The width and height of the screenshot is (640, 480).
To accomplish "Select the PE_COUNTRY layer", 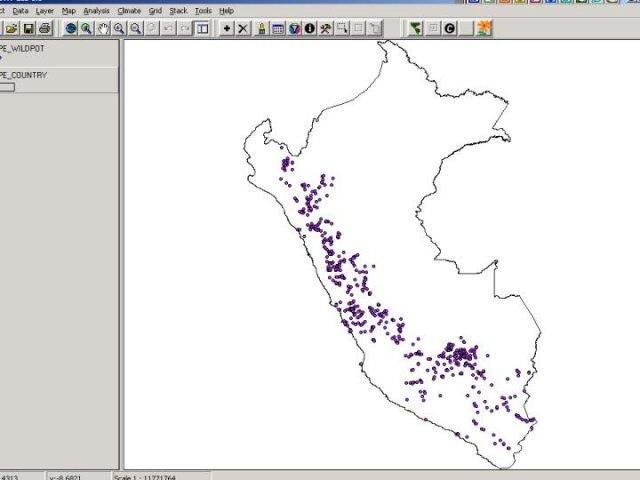I will pos(23,75).
